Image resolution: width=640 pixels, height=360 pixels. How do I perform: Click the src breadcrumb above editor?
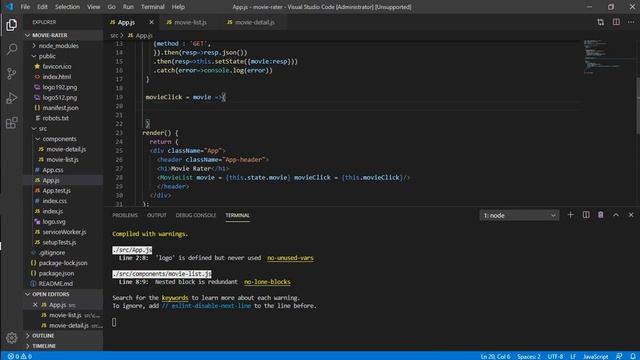114,36
